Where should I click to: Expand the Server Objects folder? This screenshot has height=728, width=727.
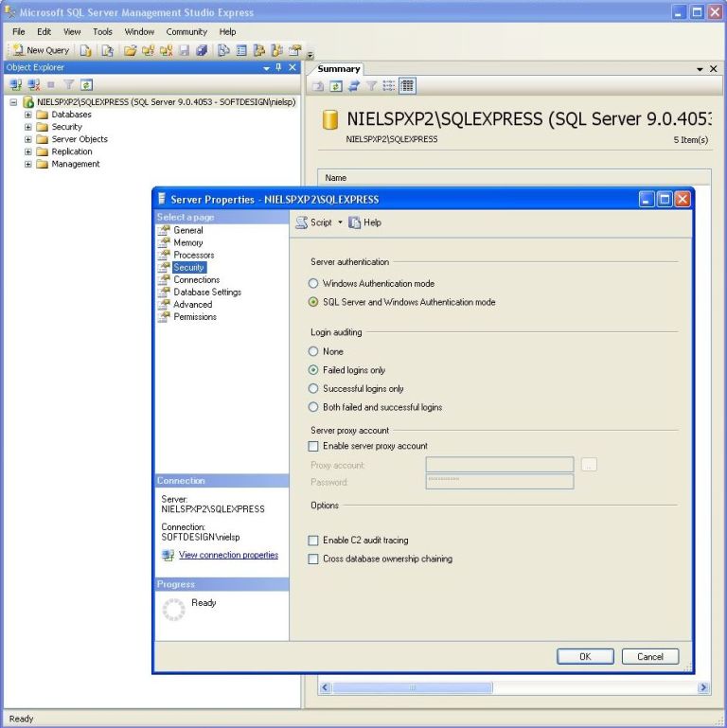(x=27, y=139)
